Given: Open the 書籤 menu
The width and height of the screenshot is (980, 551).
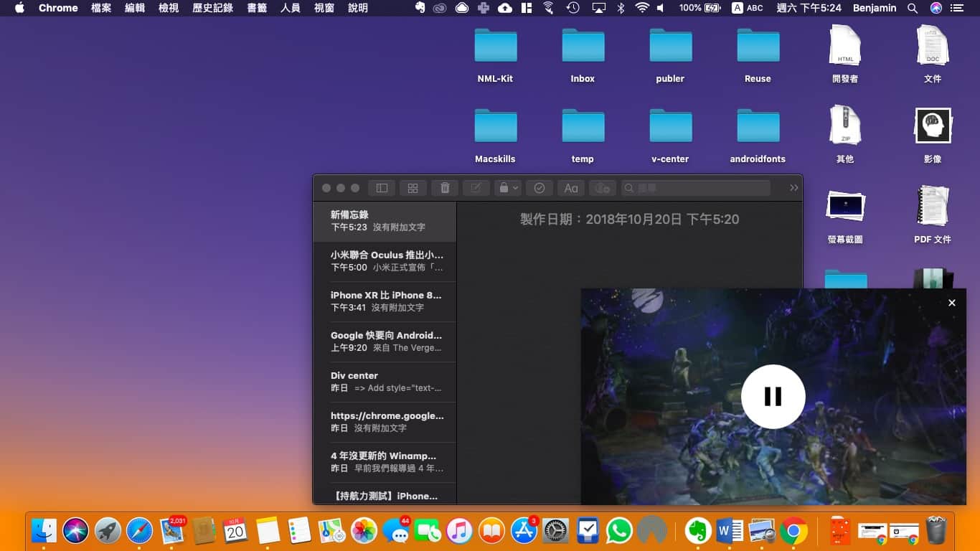Looking at the screenshot, I should point(256,8).
